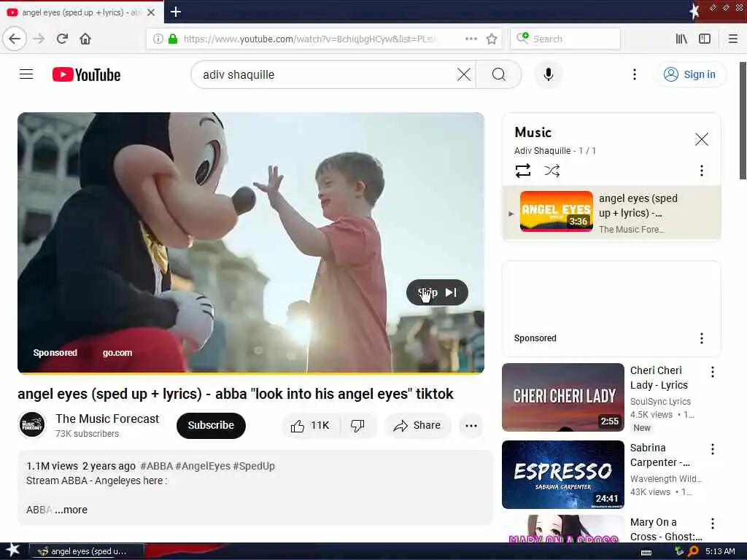Clear the YouTube search text with X
Screen dimensions: 747x560
(x=463, y=74)
